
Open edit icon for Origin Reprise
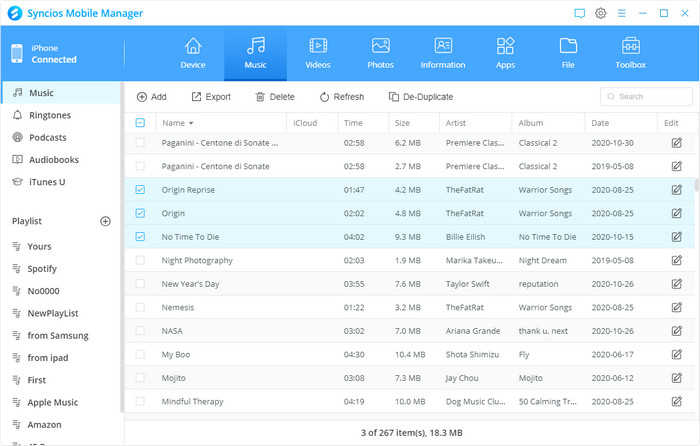click(677, 190)
